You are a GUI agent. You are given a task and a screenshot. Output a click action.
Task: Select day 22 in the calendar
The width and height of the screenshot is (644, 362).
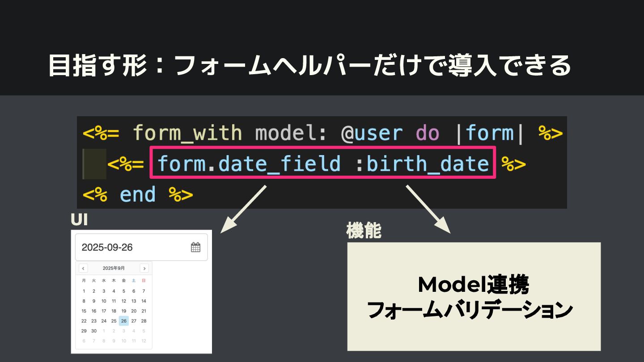84,321
